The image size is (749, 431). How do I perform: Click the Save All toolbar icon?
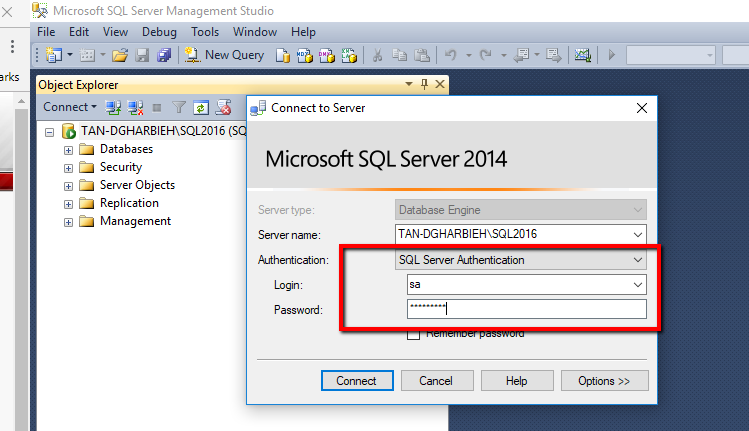coord(164,55)
